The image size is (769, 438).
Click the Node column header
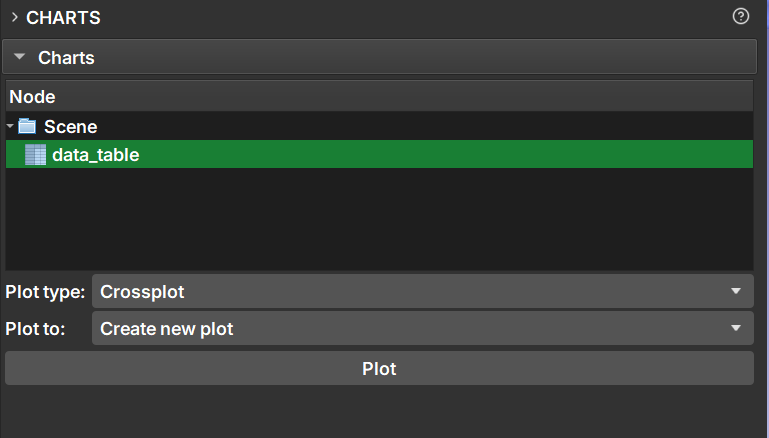(32, 97)
